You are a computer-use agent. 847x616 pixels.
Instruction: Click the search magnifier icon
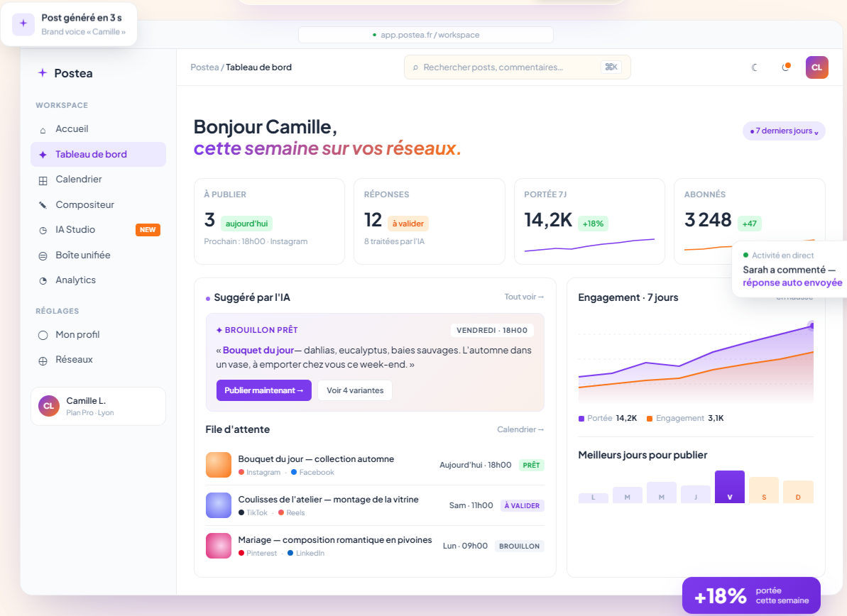tap(415, 67)
